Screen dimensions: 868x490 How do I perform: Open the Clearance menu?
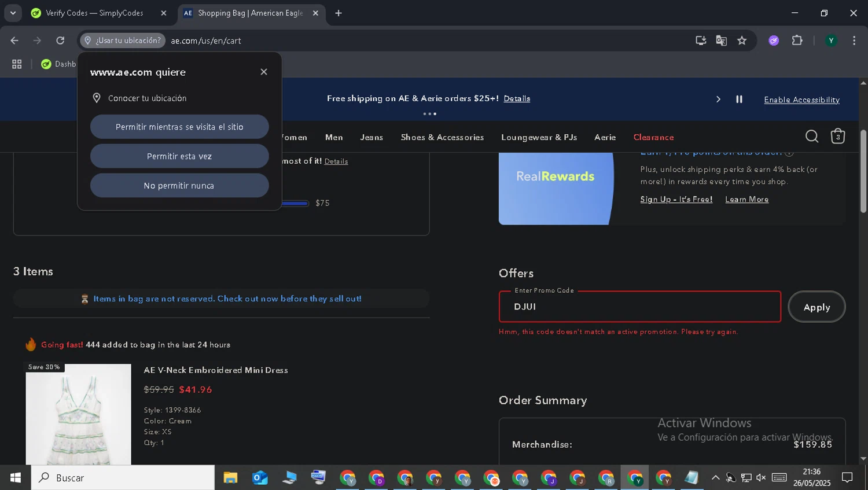[653, 137]
